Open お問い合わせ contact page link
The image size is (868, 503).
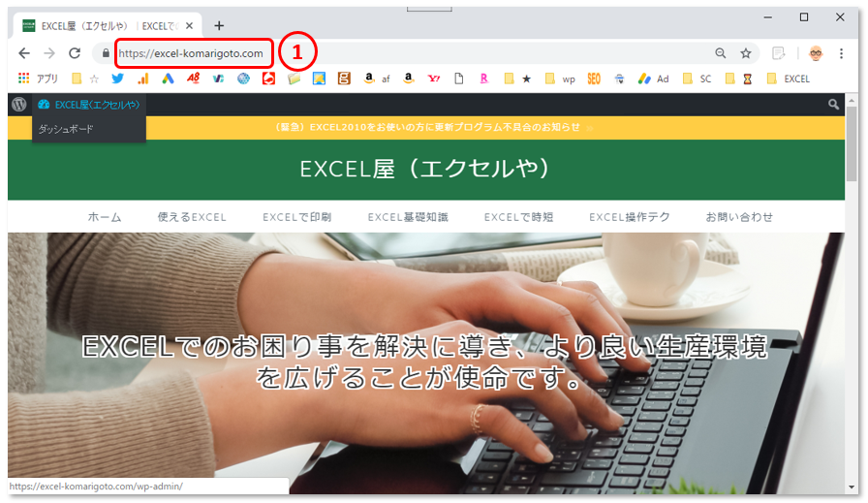(x=739, y=217)
